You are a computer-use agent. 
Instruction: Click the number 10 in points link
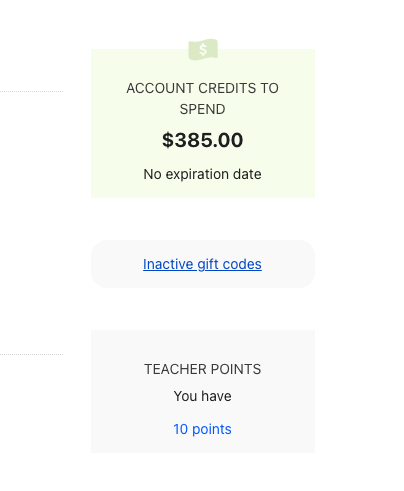click(x=181, y=429)
